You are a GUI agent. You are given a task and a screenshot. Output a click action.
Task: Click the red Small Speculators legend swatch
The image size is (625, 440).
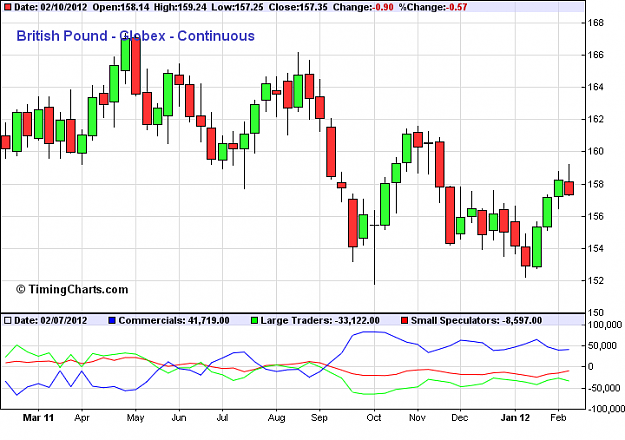tap(404, 320)
